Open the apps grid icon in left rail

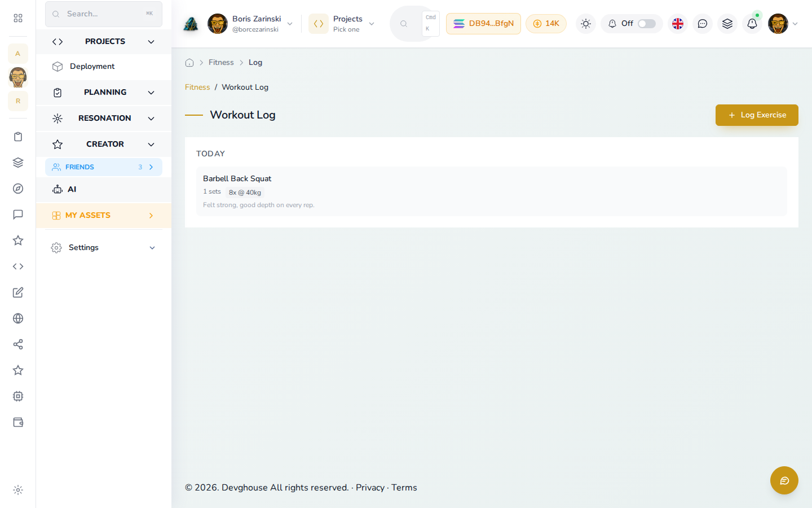point(18,18)
